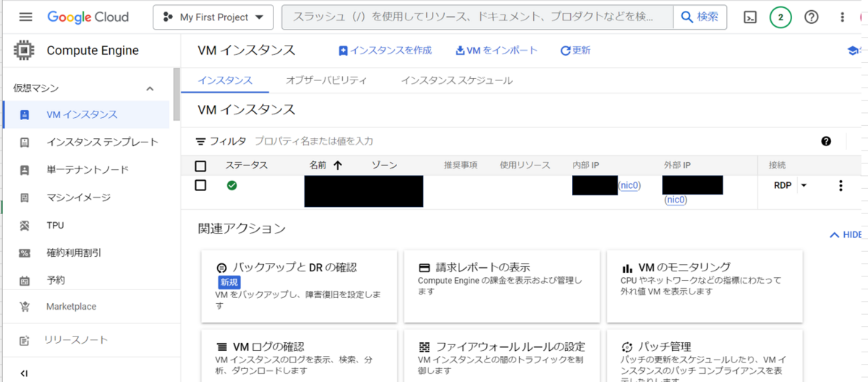Open 予約 in sidebar
Image resolution: width=868 pixels, height=382 pixels.
tap(86, 280)
